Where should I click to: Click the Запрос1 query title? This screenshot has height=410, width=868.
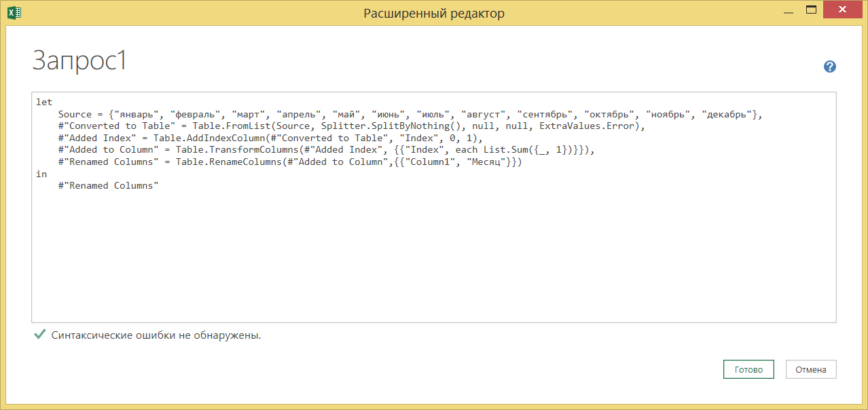click(x=79, y=61)
